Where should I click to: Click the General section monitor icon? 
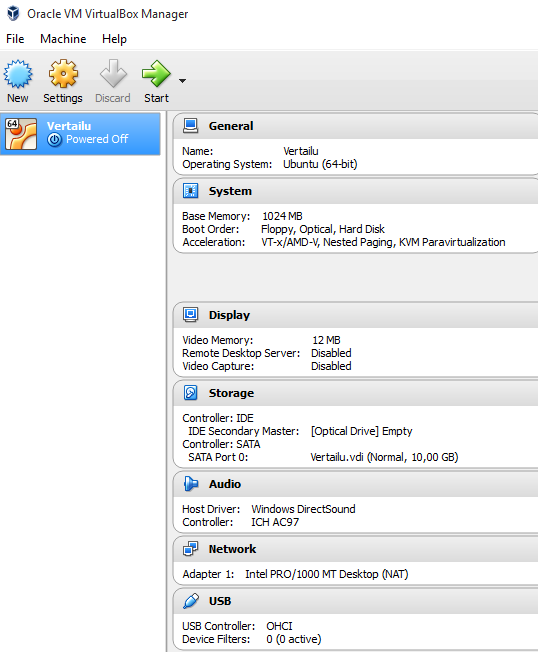190,126
